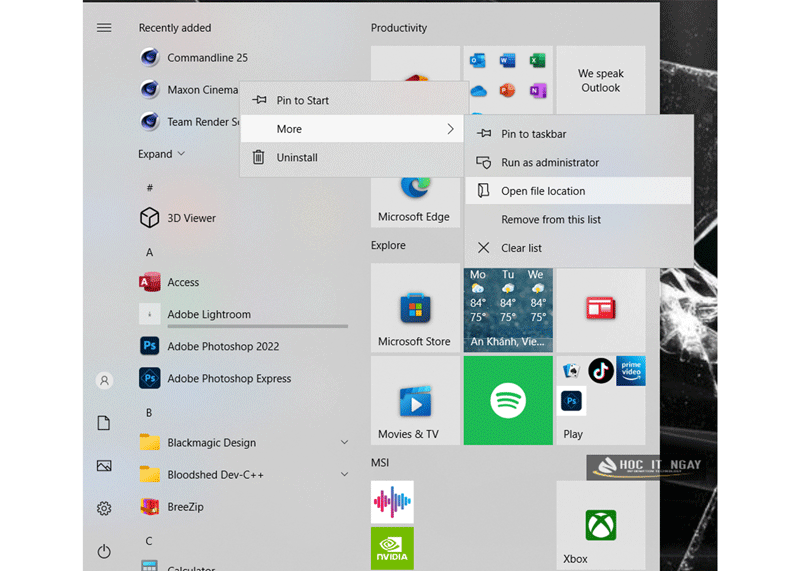Click the Power button icon
Screen dimensions: 800x571
(104, 552)
